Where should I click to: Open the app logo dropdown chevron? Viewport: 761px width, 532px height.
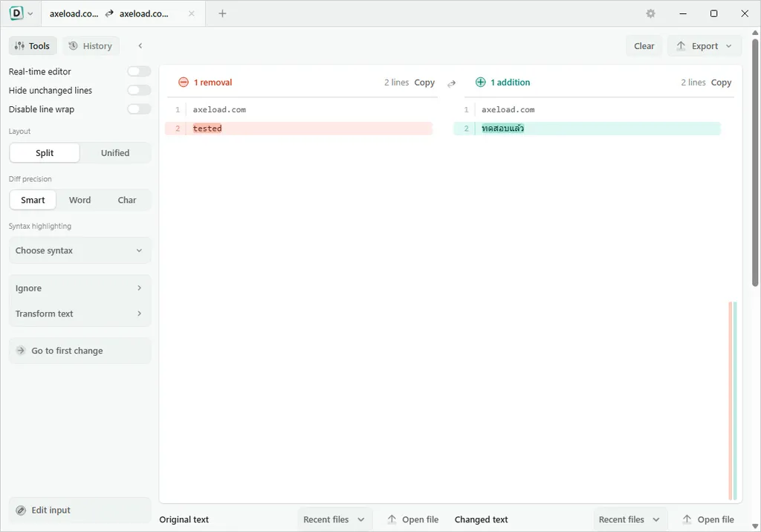click(x=30, y=13)
